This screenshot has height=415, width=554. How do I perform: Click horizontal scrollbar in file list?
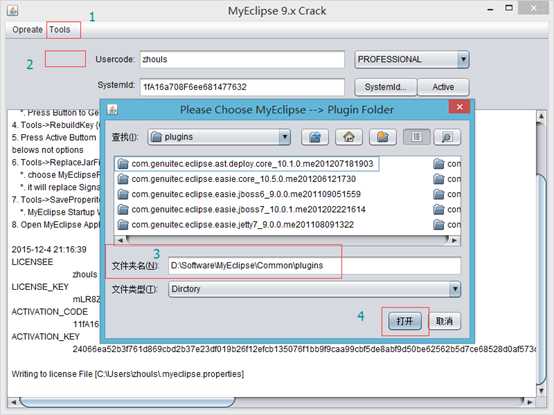point(287,240)
